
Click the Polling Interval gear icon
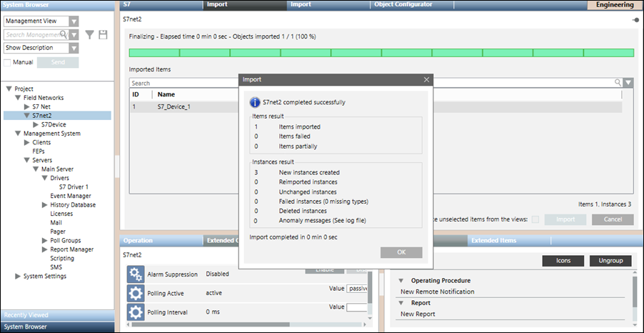pyautogui.click(x=136, y=312)
